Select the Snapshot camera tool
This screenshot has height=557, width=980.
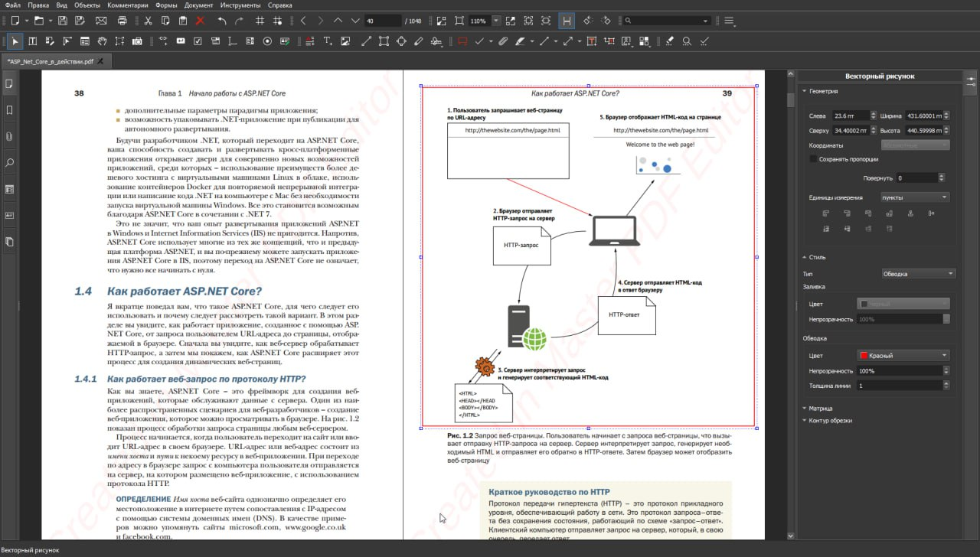[x=136, y=41]
